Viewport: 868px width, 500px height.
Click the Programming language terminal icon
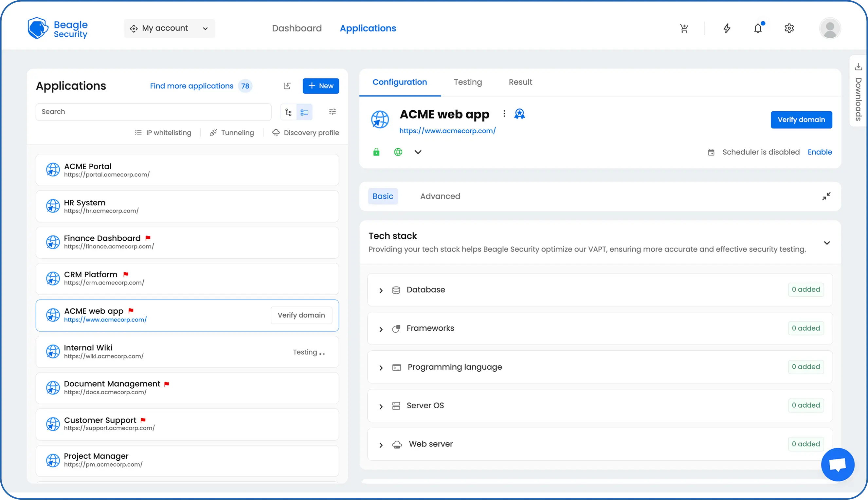coord(396,367)
